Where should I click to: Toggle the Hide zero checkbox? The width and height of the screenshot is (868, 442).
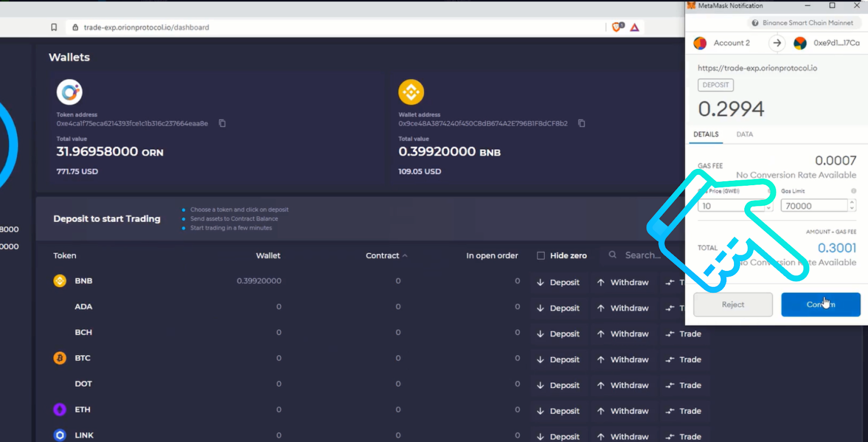tap(541, 255)
